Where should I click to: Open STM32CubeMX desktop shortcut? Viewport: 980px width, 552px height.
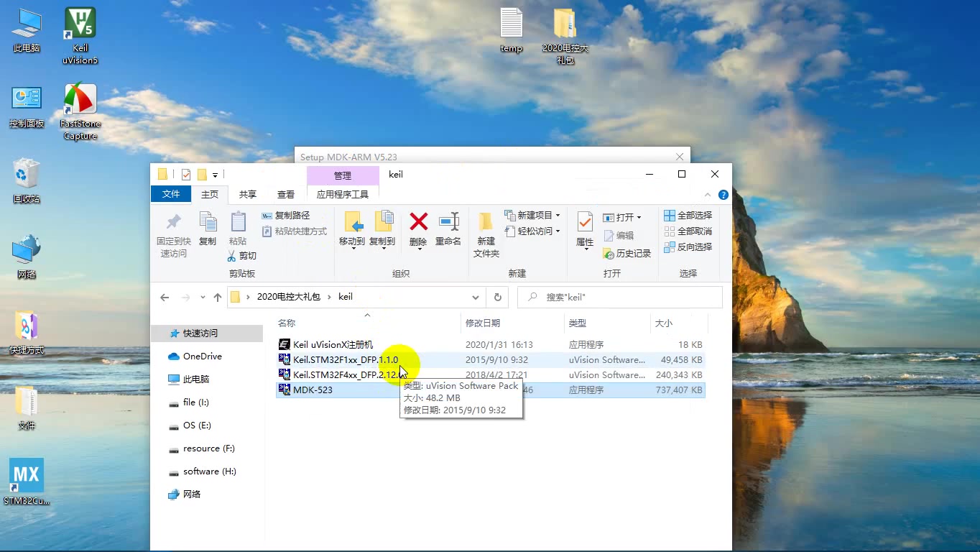point(27,482)
